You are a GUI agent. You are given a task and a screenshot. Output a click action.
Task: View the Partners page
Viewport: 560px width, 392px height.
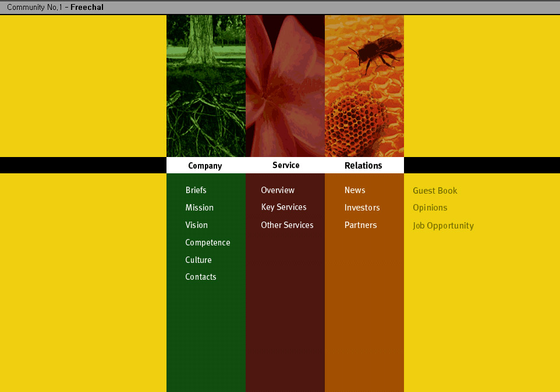pos(360,225)
